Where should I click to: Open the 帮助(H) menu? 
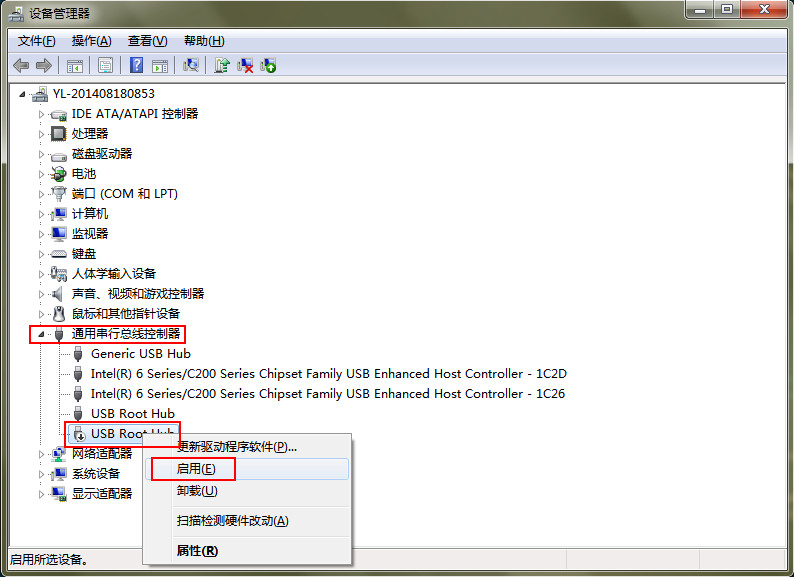click(204, 41)
